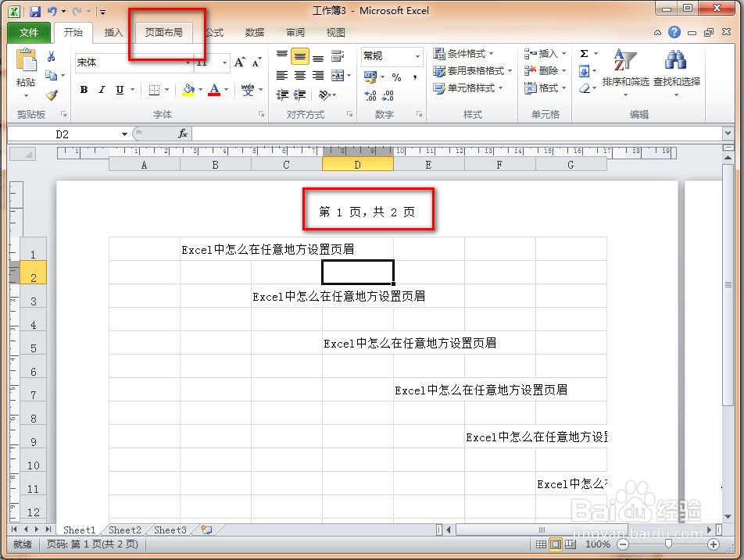
Task: Open the font name dropdown
Action: coord(188,62)
